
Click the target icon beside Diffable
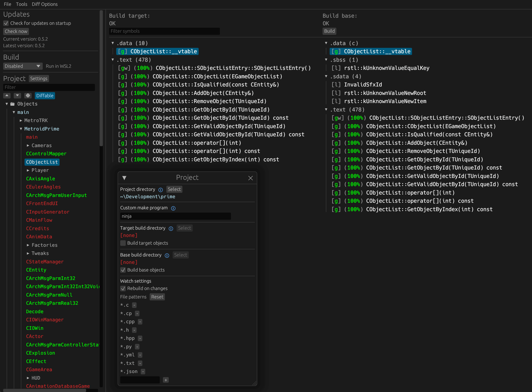pos(28,95)
